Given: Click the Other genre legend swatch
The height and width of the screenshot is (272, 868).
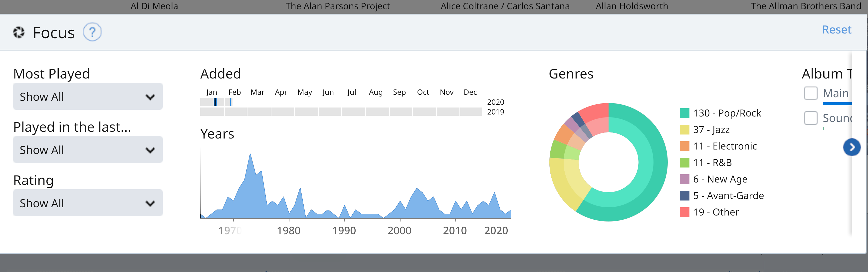Looking at the screenshot, I should (684, 212).
